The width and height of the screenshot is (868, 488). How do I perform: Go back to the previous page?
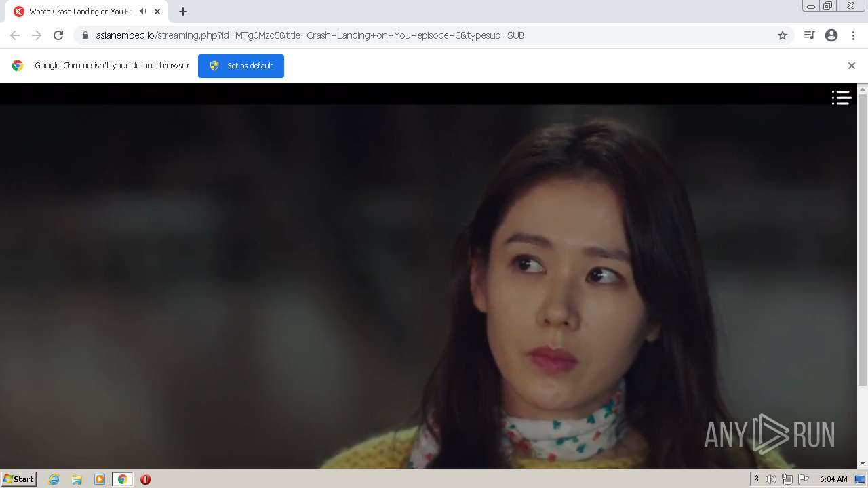(x=15, y=35)
